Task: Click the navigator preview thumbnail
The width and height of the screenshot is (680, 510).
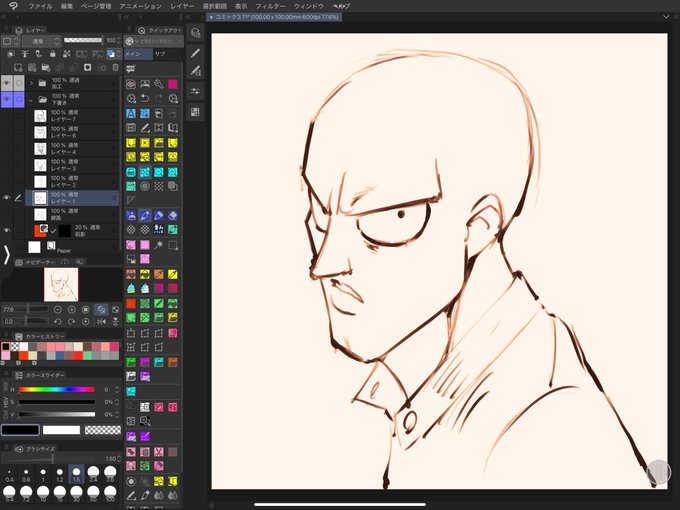Action: pyautogui.click(x=61, y=284)
